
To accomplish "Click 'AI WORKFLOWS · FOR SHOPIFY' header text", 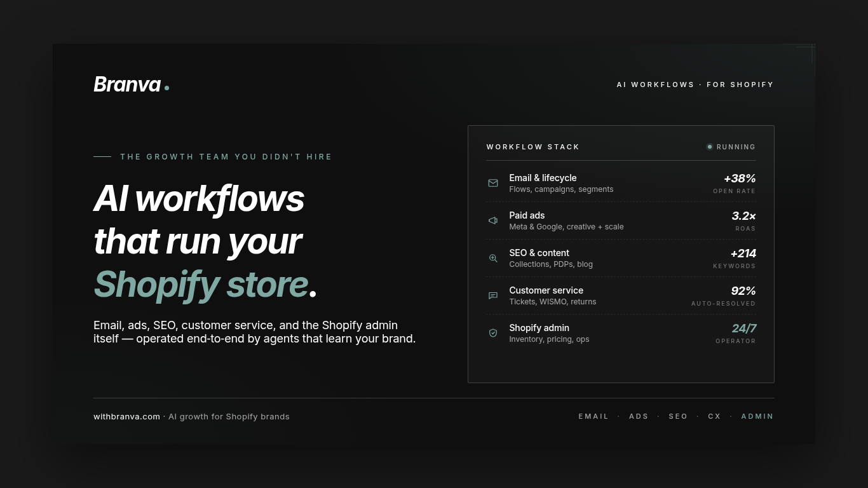I will pyautogui.click(x=695, y=85).
